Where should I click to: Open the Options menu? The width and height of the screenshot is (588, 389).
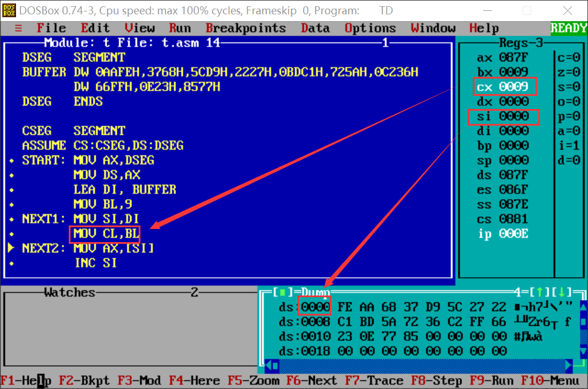pyautogui.click(x=370, y=28)
